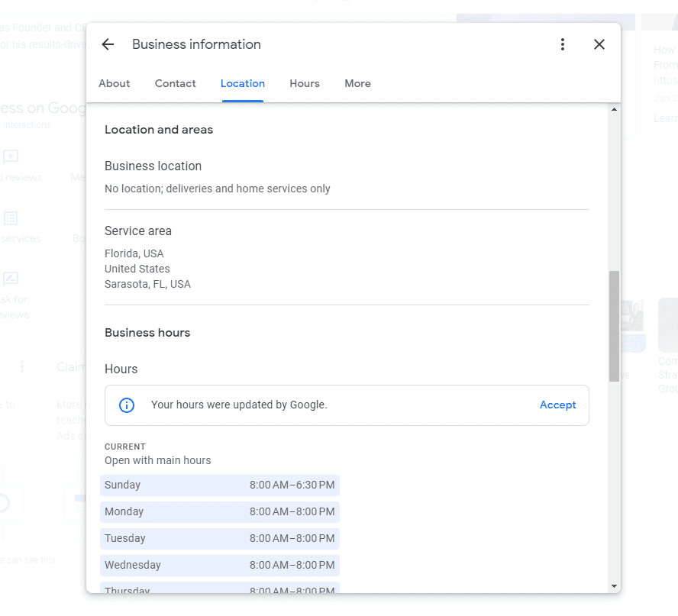Accept the hours updated by Google

557,405
